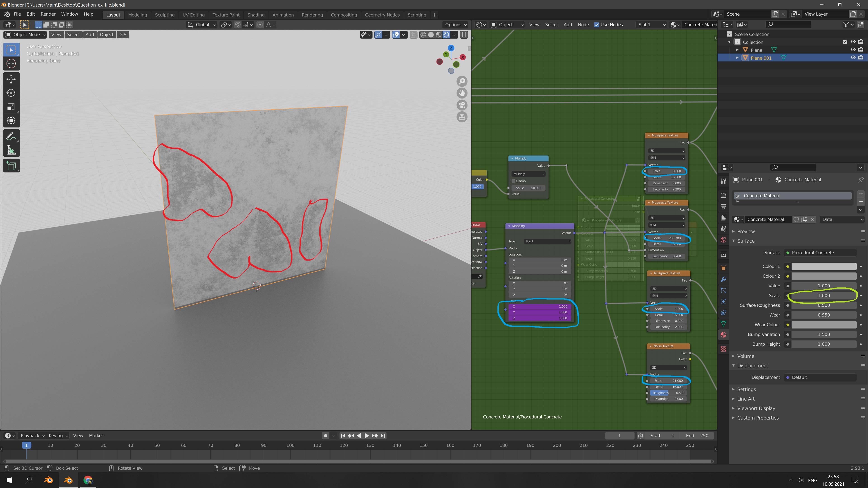Pin the properties editor context
Viewport: 868px width, 488px height.
(861, 180)
